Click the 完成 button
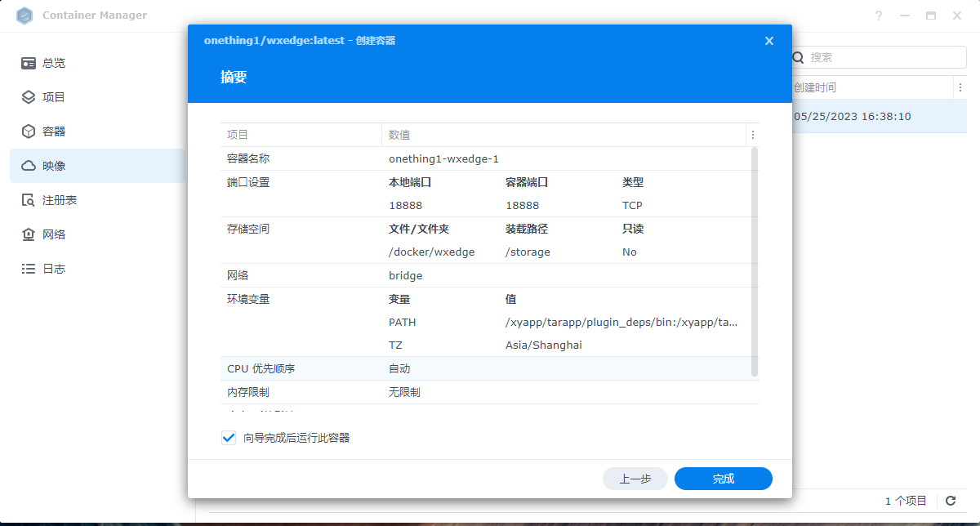 (724, 479)
